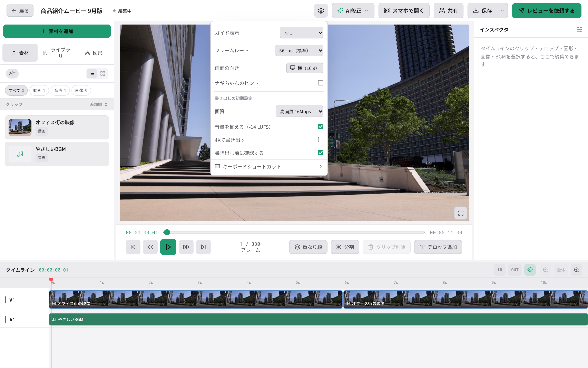Rewind the playback
Screen dimensions: 588x368
(x=150, y=247)
